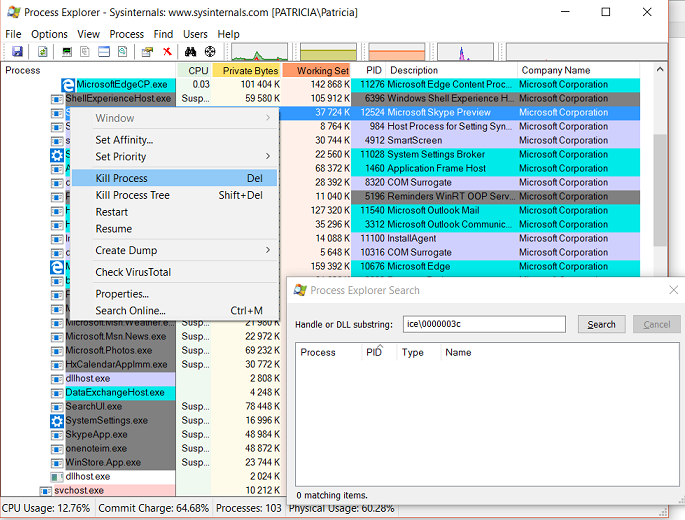Screen dimensions: 685x520
Task: Click the process list scrollbar up arrow
Action: (660, 69)
